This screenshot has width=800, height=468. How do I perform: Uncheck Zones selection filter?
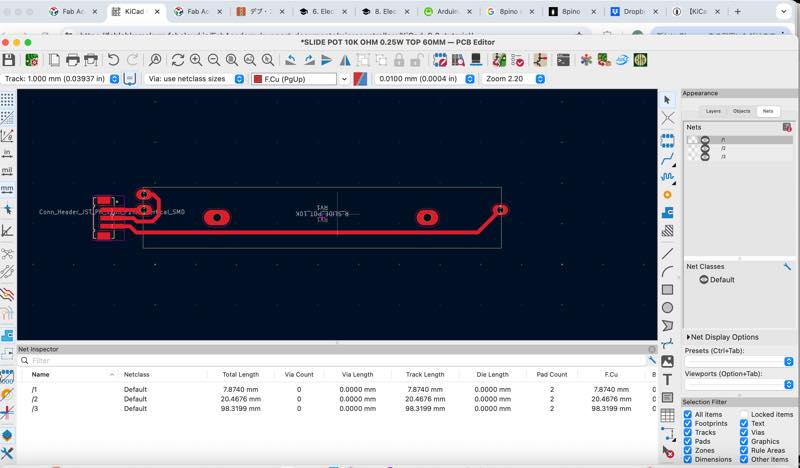688,451
